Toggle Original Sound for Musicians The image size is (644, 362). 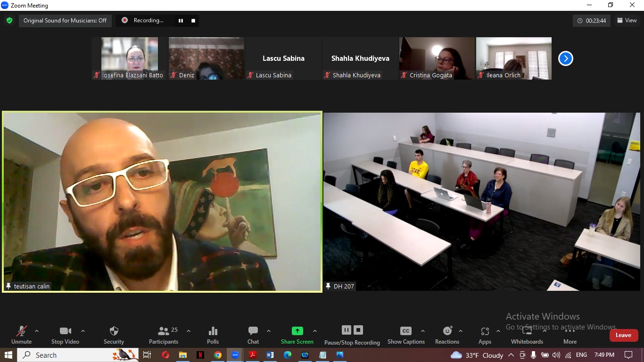click(65, 20)
